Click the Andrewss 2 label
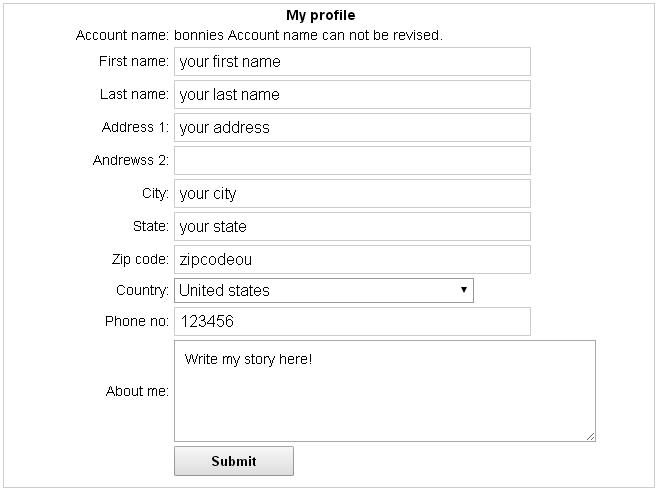 (131, 160)
